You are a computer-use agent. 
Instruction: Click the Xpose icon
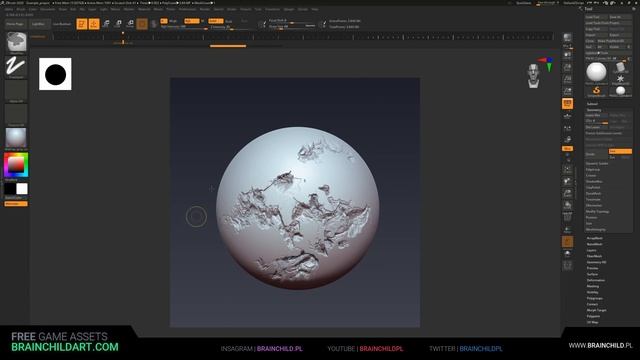567,266
